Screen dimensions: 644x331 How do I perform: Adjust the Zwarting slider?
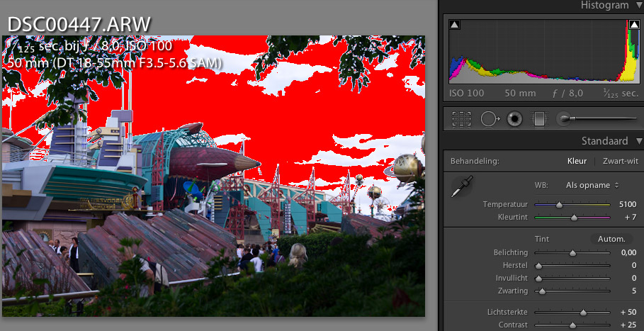pos(542,291)
